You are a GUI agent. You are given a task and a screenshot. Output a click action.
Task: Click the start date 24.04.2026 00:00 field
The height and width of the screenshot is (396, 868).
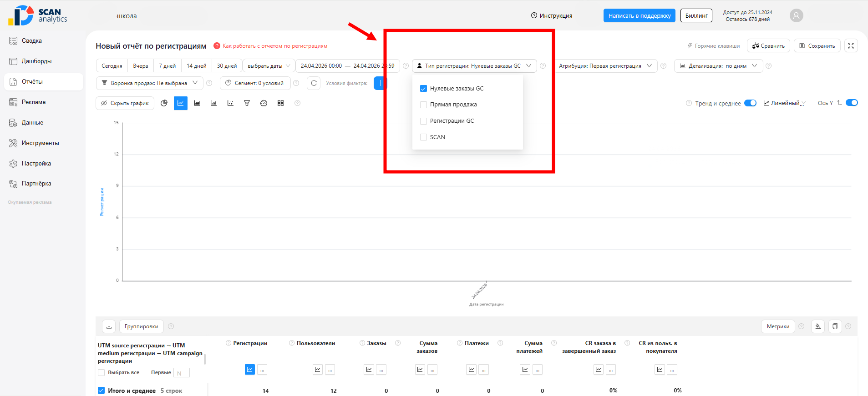(x=321, y=66)
